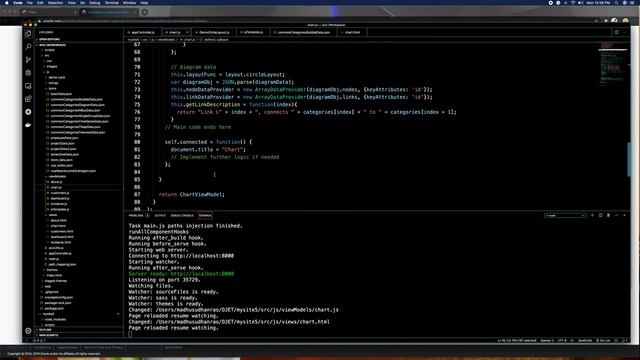
Task: Open the Manage gear icon
Action: (x=28, y=331)
